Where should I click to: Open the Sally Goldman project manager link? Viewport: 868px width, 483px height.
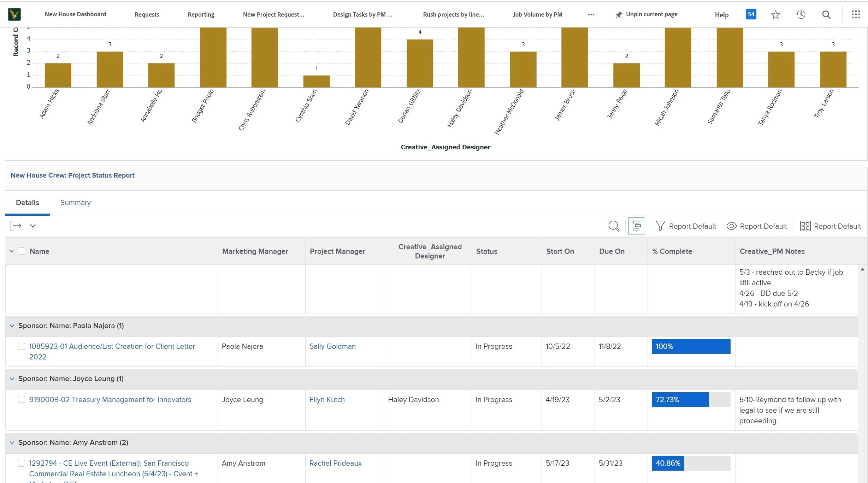pyautogui.click(x=332, y=346)
